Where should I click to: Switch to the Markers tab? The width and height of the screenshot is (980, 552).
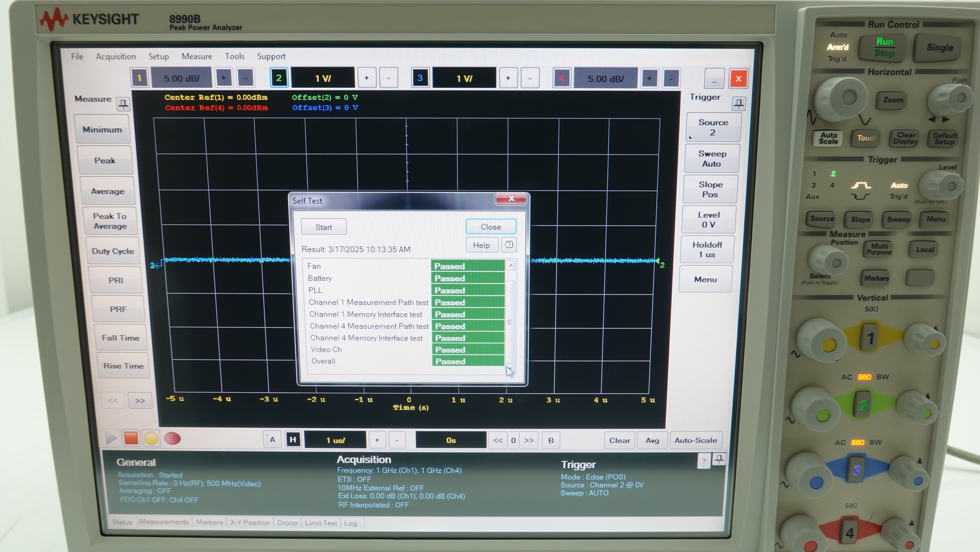(x=209, y=522)
